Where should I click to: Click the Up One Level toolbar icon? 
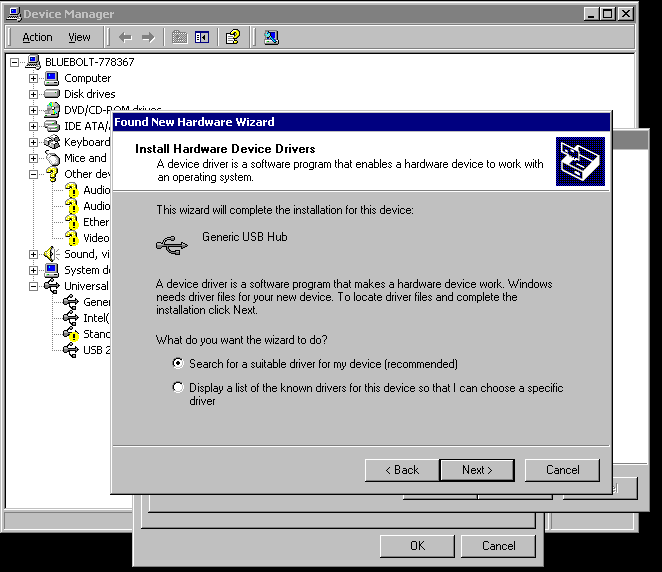coord(179,37)
